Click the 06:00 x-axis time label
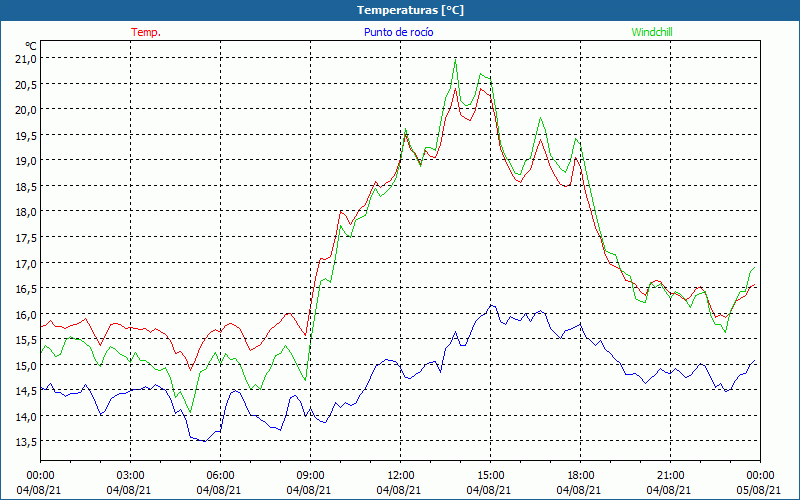 220,476
